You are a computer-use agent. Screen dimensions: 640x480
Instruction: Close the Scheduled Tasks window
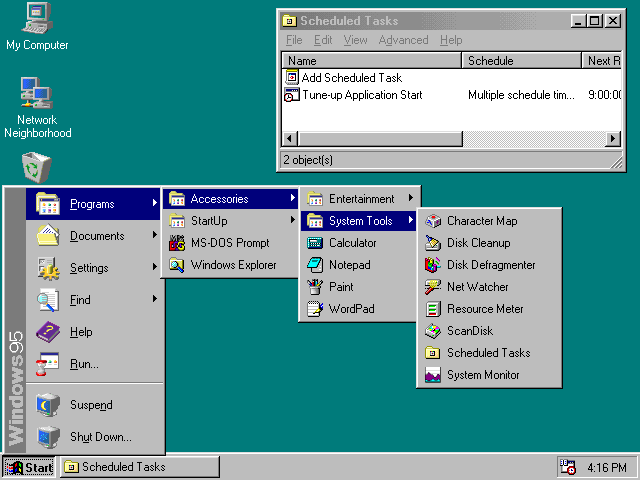tap(613, 20)
